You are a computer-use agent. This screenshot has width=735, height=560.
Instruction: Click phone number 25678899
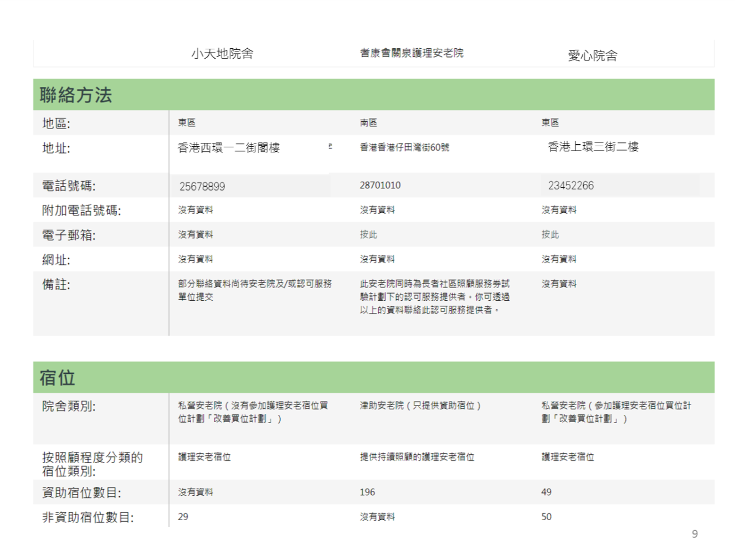point(202,187)
